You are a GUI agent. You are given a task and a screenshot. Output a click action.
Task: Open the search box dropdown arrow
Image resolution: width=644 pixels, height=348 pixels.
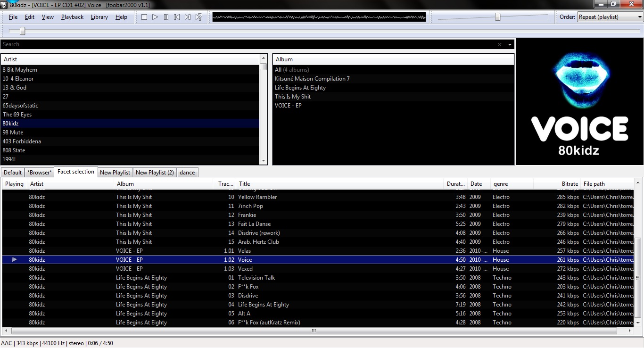[x=510, y=45]
